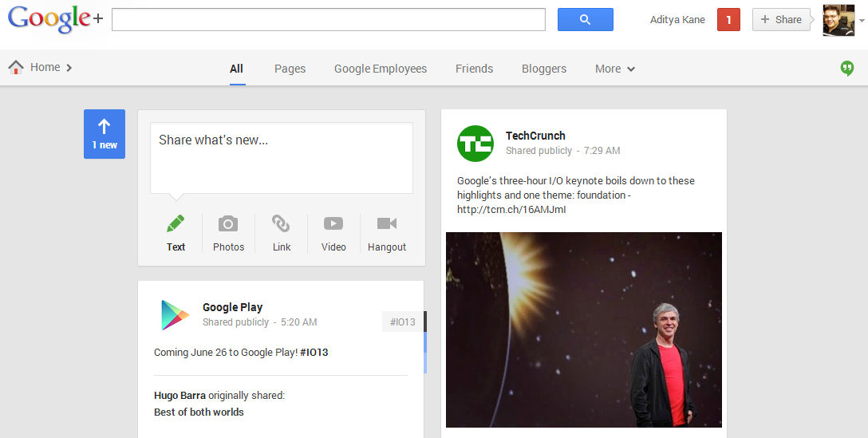Switch to the All tab
This screenshot has width=868, height=438.
point(236,69)
